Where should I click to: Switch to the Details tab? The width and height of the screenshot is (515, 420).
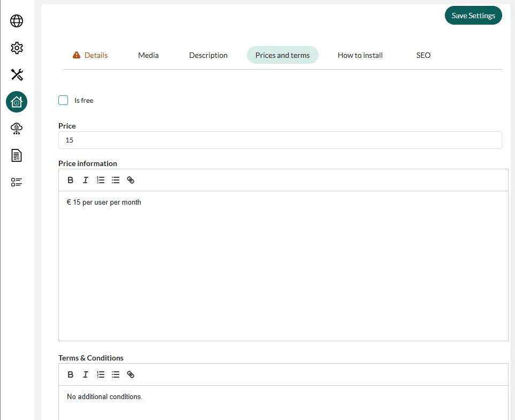tap(90, 55)
